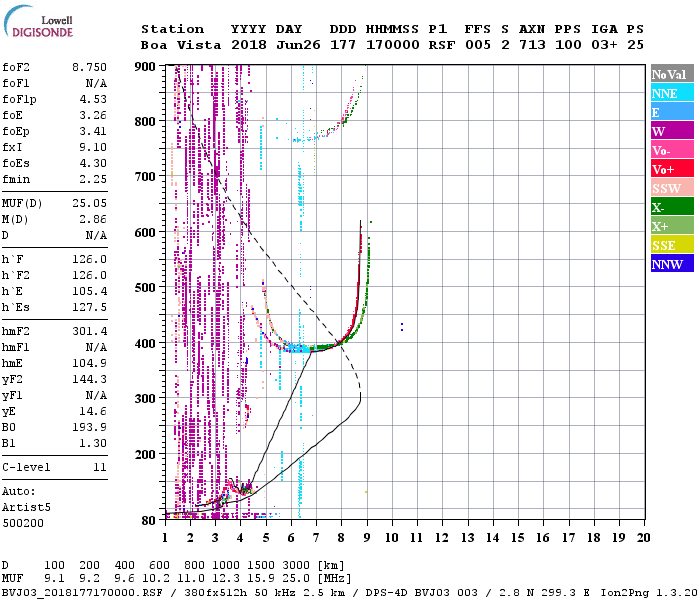Click the foEs value 4.30
Screen dimensions: 700x600
(x=93, y=163)
